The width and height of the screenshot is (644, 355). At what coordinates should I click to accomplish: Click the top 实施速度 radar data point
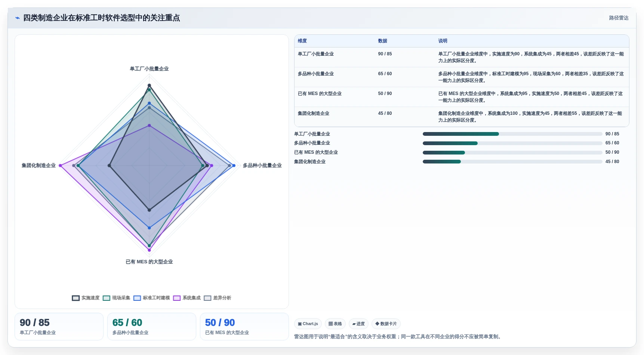pyautogui.click(x=149, y=86)
